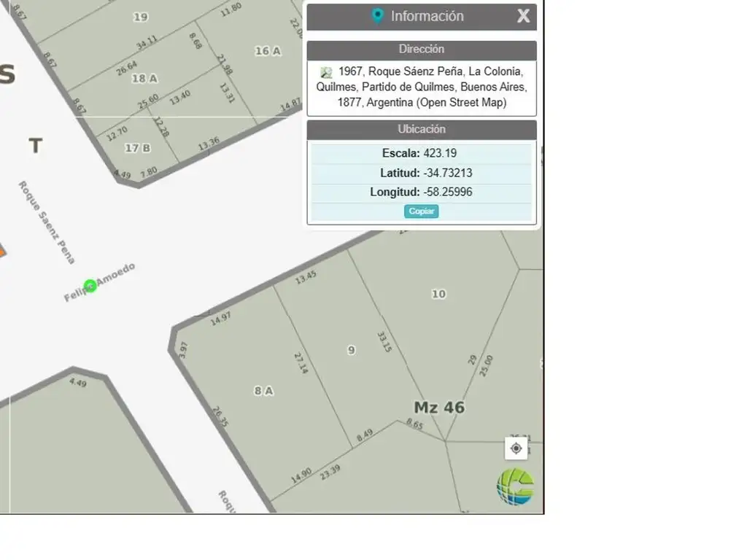Click parcel 16 A on the map

pos(267,51)
